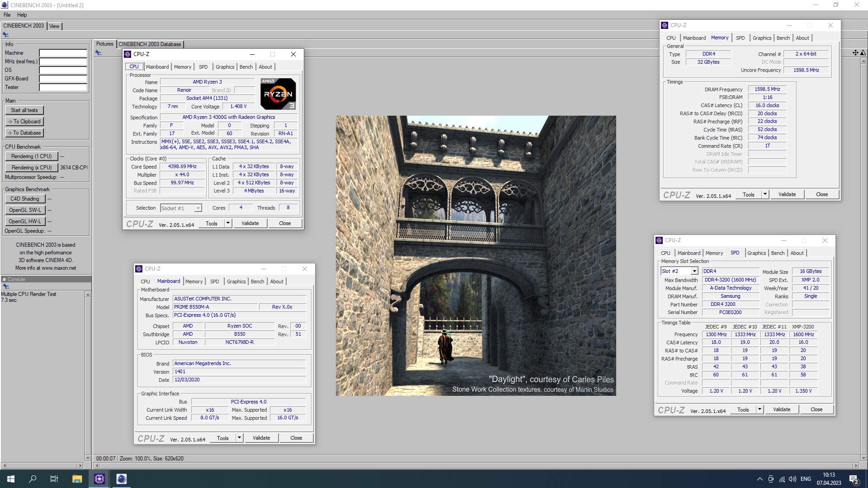
Task: Click Close button in CPU-Z SPD window
Action: point(816,409)
